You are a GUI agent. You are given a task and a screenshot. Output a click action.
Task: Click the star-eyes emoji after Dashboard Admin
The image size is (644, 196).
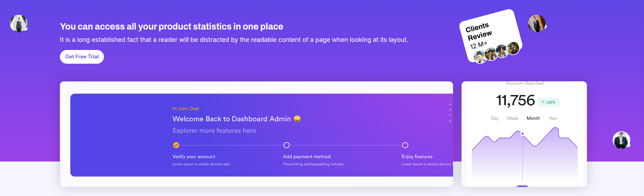tap(297, 119)
